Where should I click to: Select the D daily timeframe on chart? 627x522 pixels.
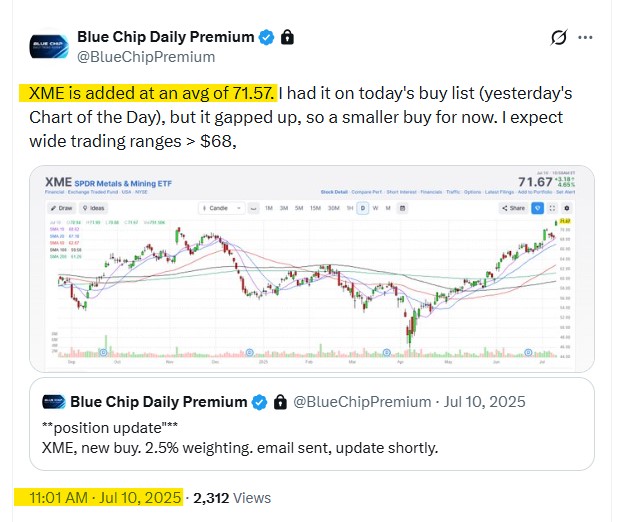point(362,208)
